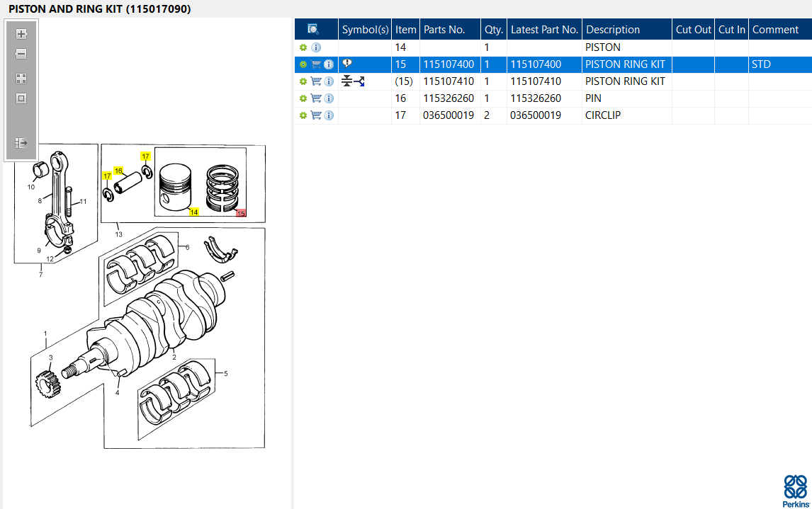Click callout 14 on piston diagram
812x509 pixels.
pyautogui.click(x=194, y=212)
